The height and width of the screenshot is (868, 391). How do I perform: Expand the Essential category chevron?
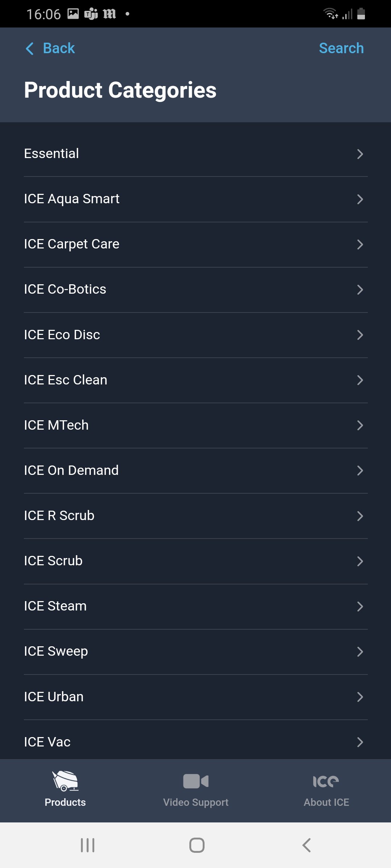(x=360, y=154)
